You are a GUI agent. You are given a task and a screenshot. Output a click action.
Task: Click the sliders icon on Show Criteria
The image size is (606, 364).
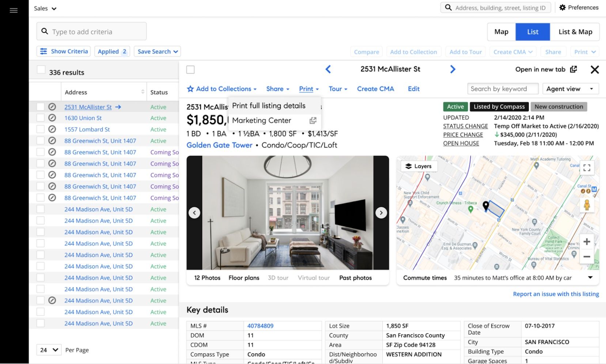[x=43, y=51]
